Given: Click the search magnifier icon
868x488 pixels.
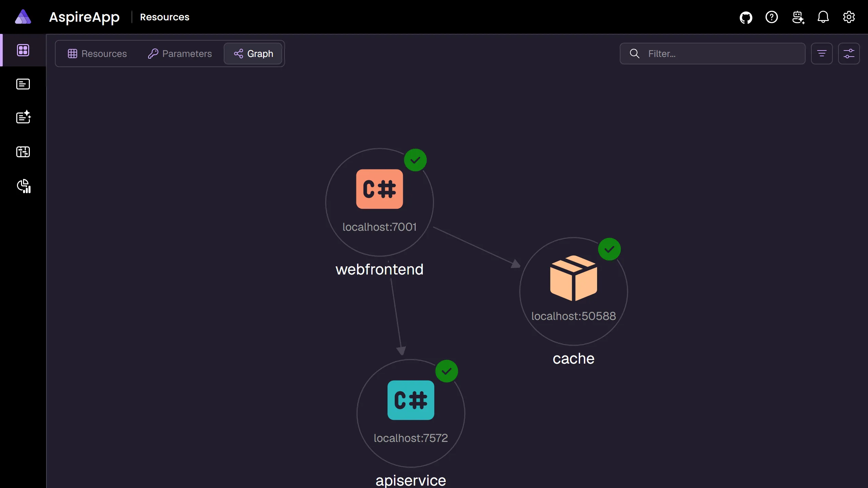Looking at the screenshot, I should [x=634, y=54].
